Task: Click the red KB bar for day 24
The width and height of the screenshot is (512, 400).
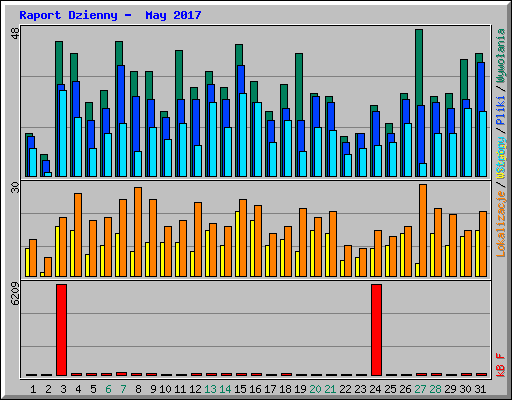Action: (376, 330)
